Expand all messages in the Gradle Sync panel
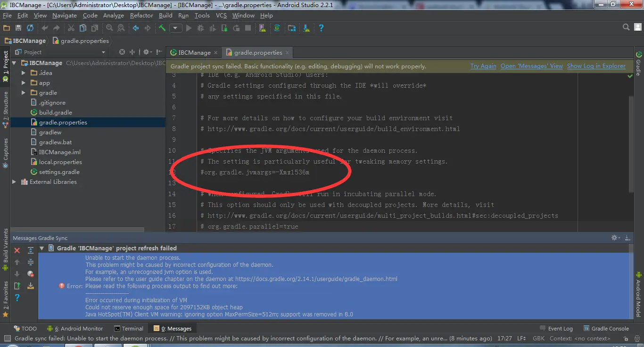Screen dimensions: 644x347 pos(31,250)
